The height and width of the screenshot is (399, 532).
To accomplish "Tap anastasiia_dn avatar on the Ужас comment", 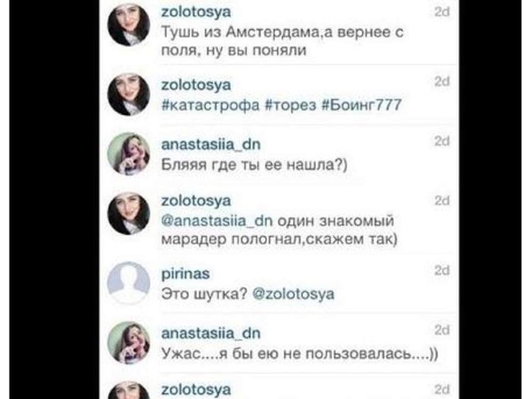I will (128, 343).
